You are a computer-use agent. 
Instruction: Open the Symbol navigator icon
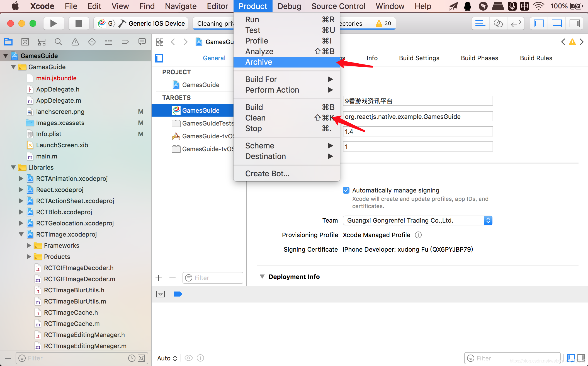pyautogui.click(x=42, y=42)
